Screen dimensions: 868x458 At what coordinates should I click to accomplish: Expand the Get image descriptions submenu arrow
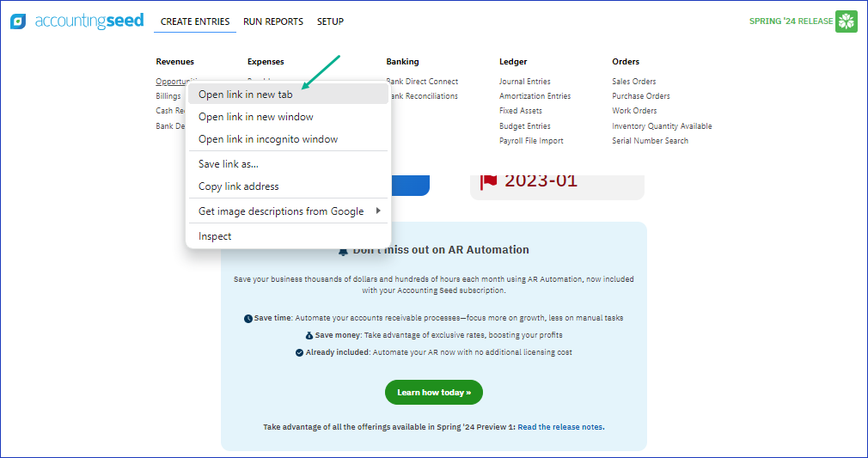(x=379, y=211)
